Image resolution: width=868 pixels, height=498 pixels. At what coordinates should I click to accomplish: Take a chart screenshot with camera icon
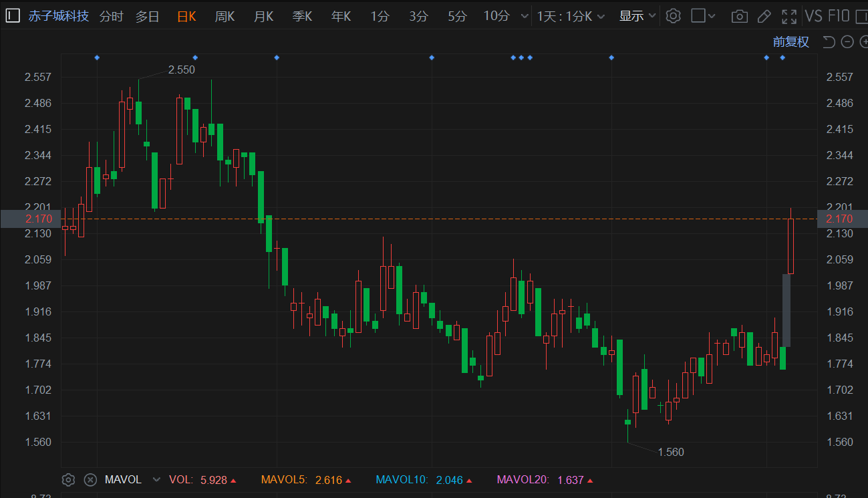[x=739, y=16]
